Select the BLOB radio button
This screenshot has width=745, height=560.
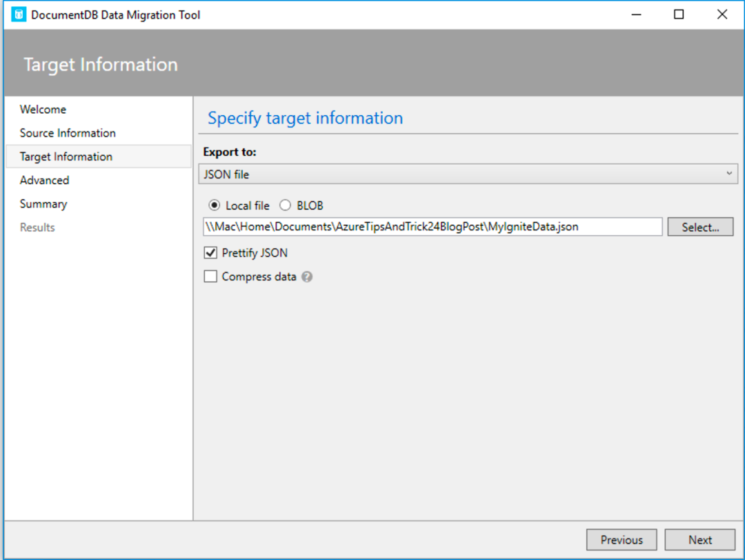coord(285,206)
